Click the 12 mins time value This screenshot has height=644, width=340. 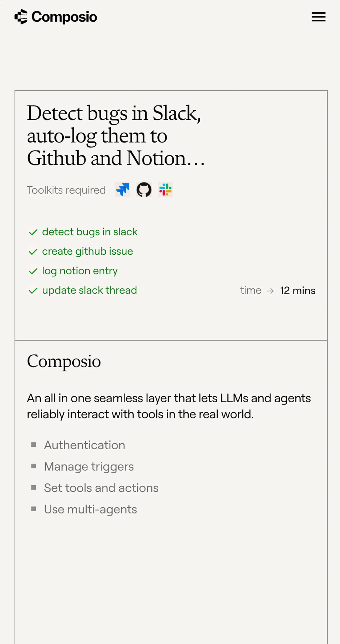(x=298, y=291)
